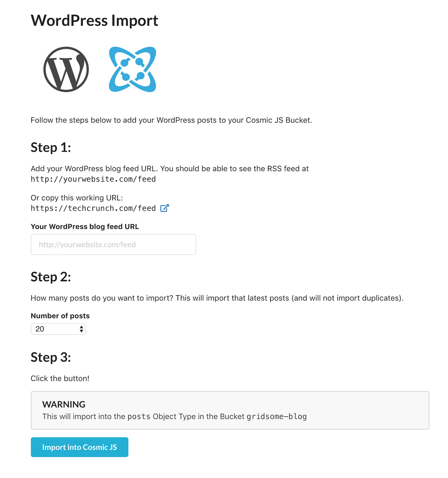Click the 'Click the button!' instruction text

pyautogui.click(x=60, y=379)
